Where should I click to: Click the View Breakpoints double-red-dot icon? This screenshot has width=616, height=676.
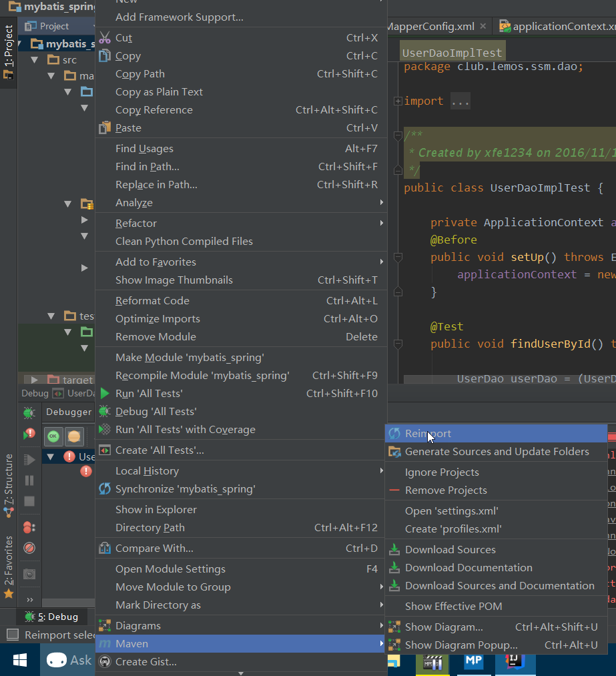(29, 527)
